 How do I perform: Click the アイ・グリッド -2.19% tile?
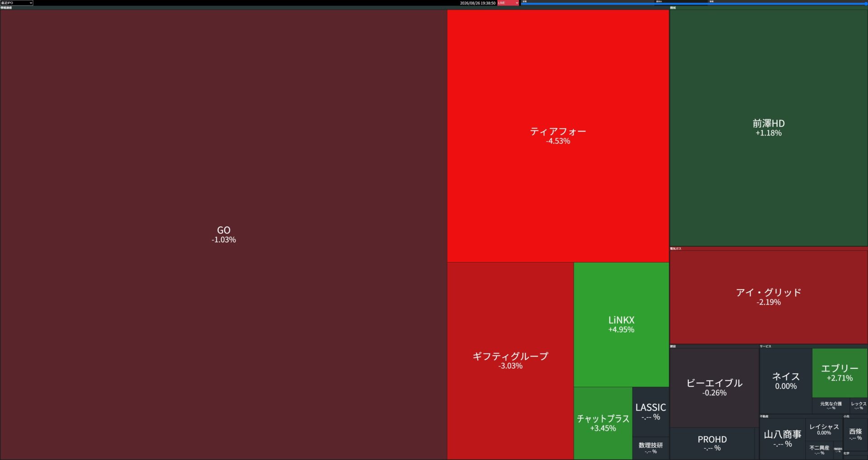(x=769, y=297)
